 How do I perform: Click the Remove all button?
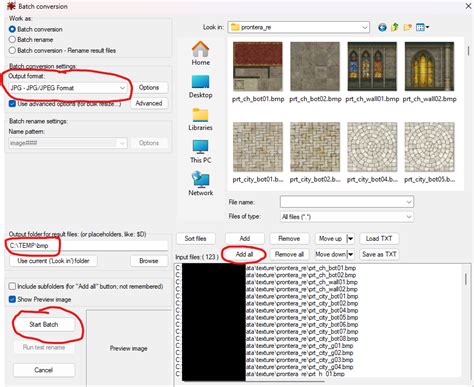289,254
